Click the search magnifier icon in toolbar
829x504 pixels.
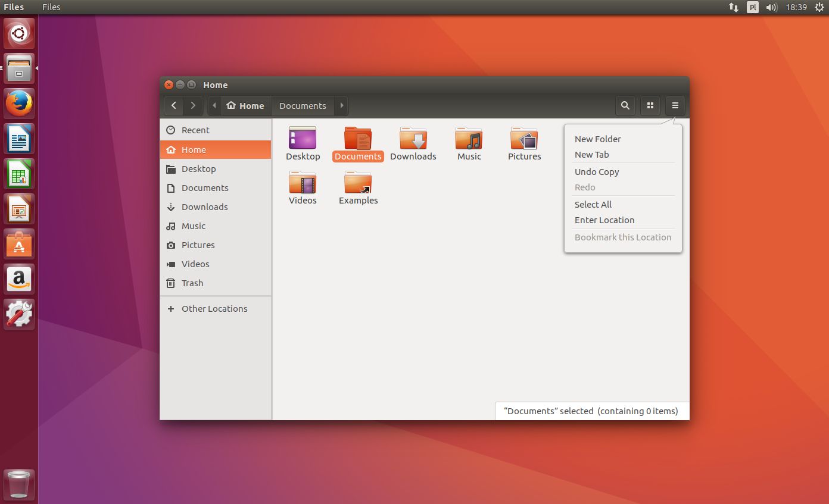tap(625, 106)
